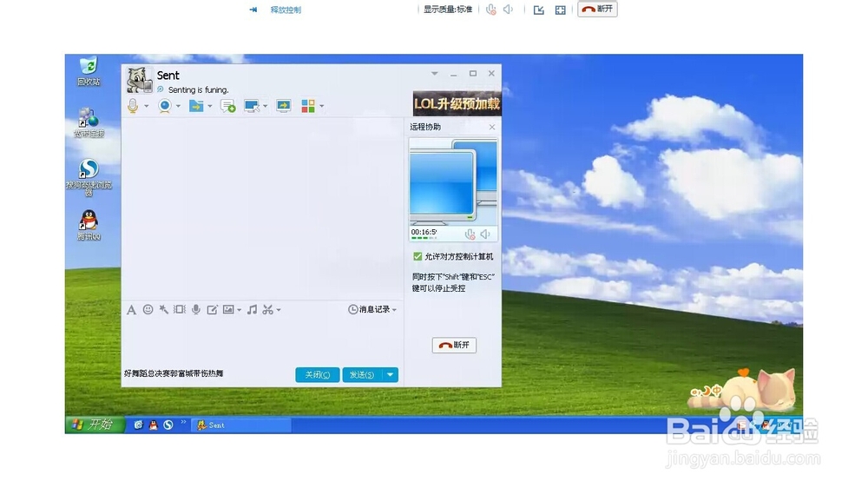Open voice call options dropdown arrow
This screenshot has height=488, width=868.
(x=146, y=106)
